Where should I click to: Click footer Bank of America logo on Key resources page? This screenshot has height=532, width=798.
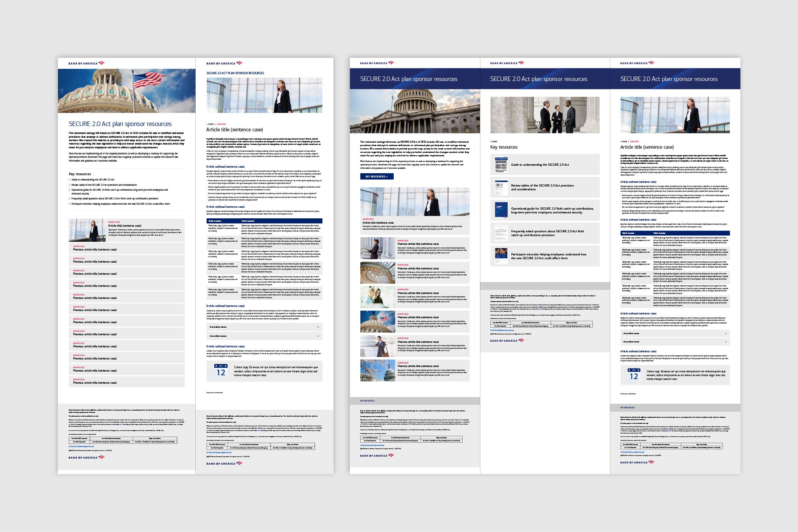(x=507, y=341)
